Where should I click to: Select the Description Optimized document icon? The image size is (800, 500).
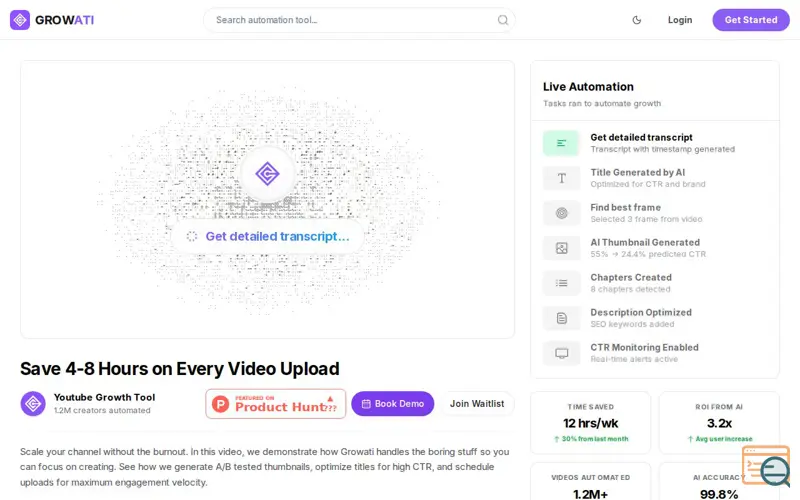tap(561, 318)
